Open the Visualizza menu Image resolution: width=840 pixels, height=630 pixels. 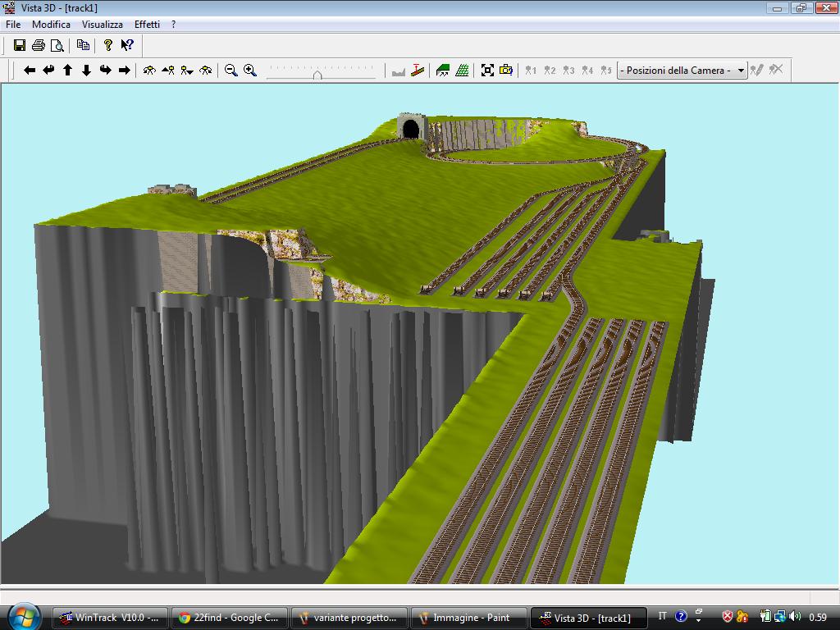click(x=103, y=24)
